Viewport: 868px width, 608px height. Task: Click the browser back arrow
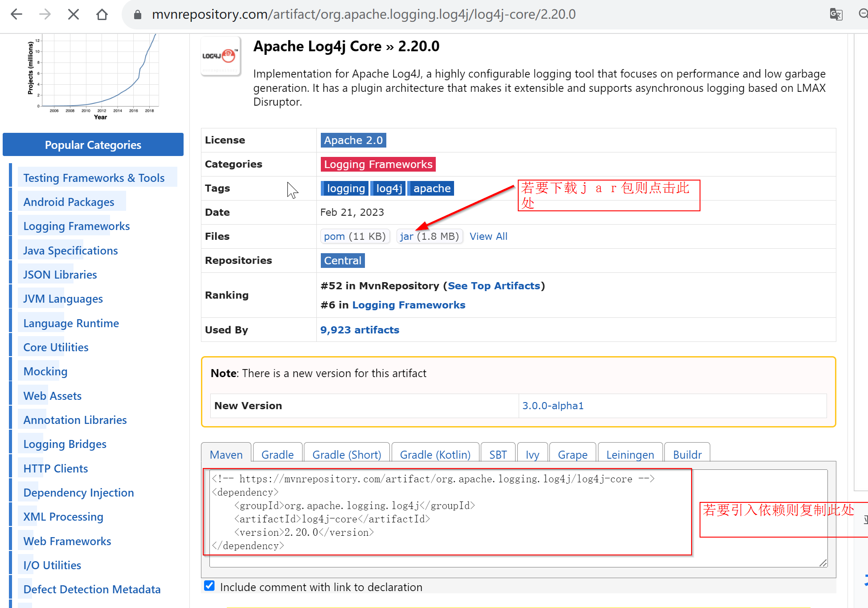[16, 14]
